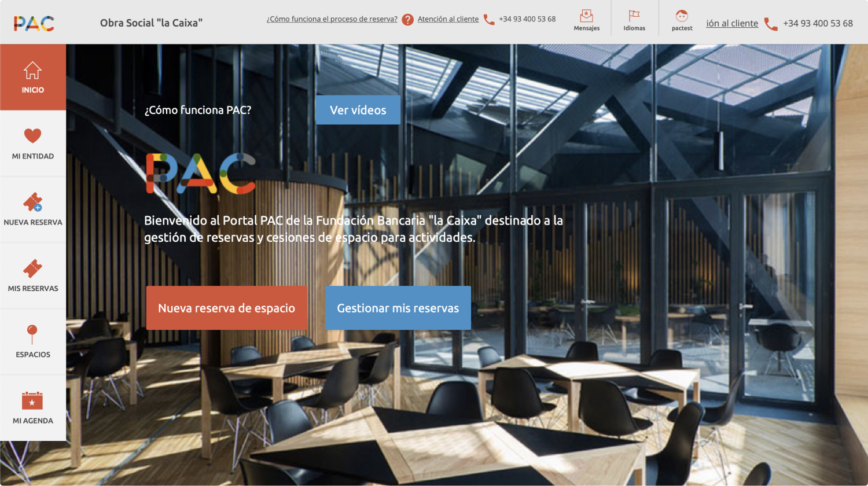The image size is (868, 486).
Task: Select the MI AGENDA sidebar label
Action: [x=33, y=421]
